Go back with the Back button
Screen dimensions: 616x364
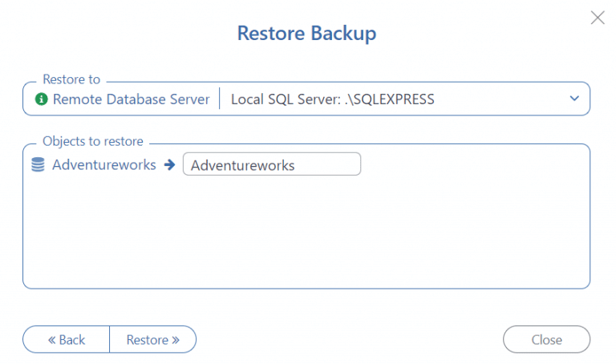pyautogui.click(x=67, y=340)
